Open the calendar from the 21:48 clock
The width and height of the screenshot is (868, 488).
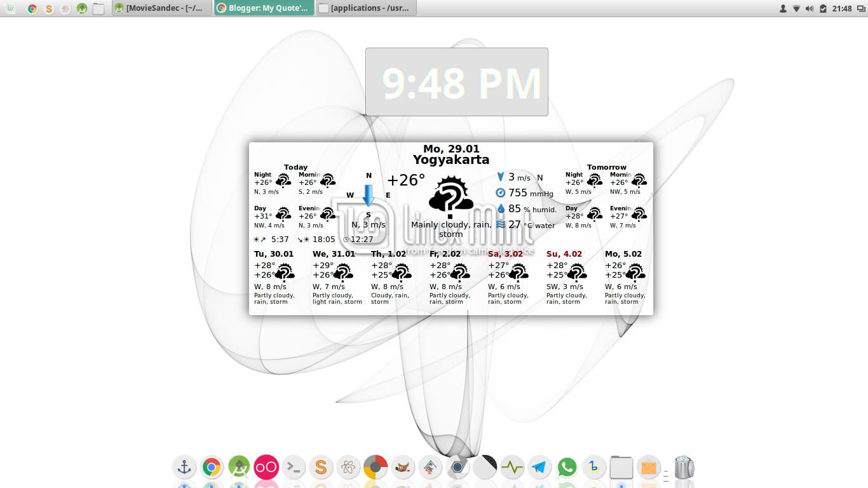click(x=841, y=9)
